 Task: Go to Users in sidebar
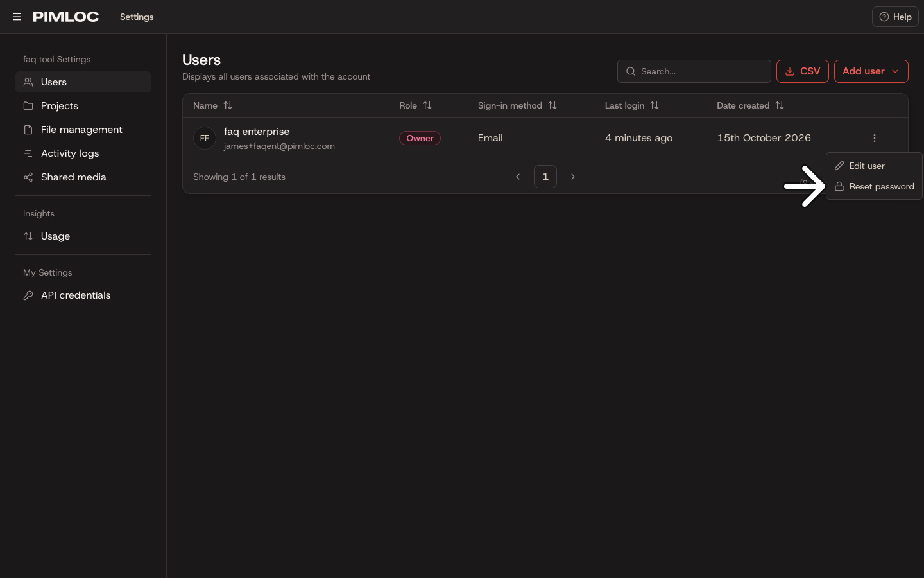[x=83, y=82]
